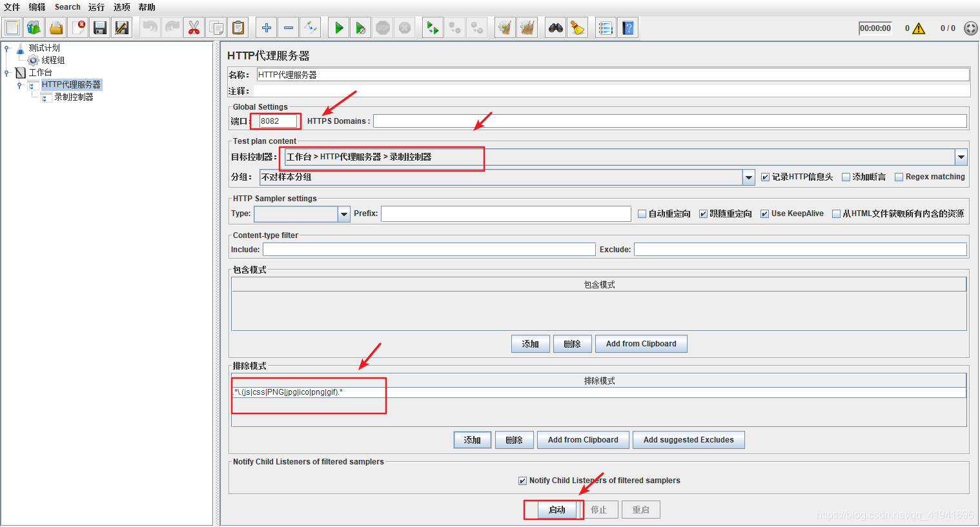The height and width of the screenshot is (527, 980).
Task: Toggle 记录HTTP信息头 checkbox
Action: click(x=765, y=177)
